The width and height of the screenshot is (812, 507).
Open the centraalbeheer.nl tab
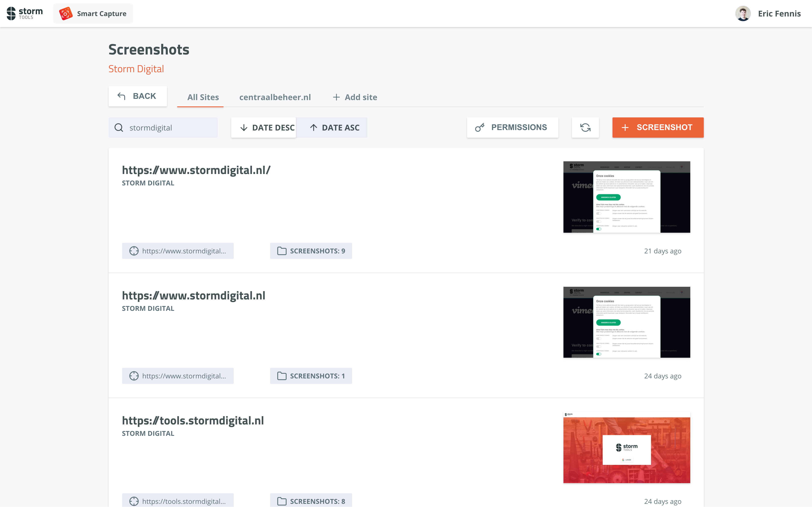[275, 97]
